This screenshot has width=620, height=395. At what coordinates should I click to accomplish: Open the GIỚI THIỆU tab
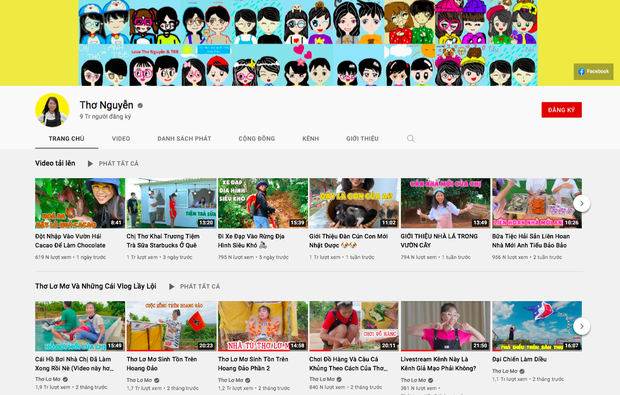click(362, 138)
